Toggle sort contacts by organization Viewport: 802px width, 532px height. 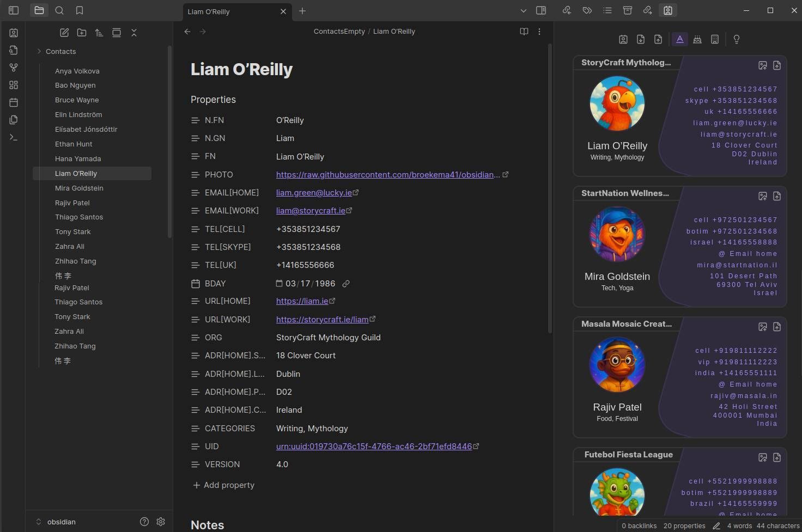[x=715, y=39]
